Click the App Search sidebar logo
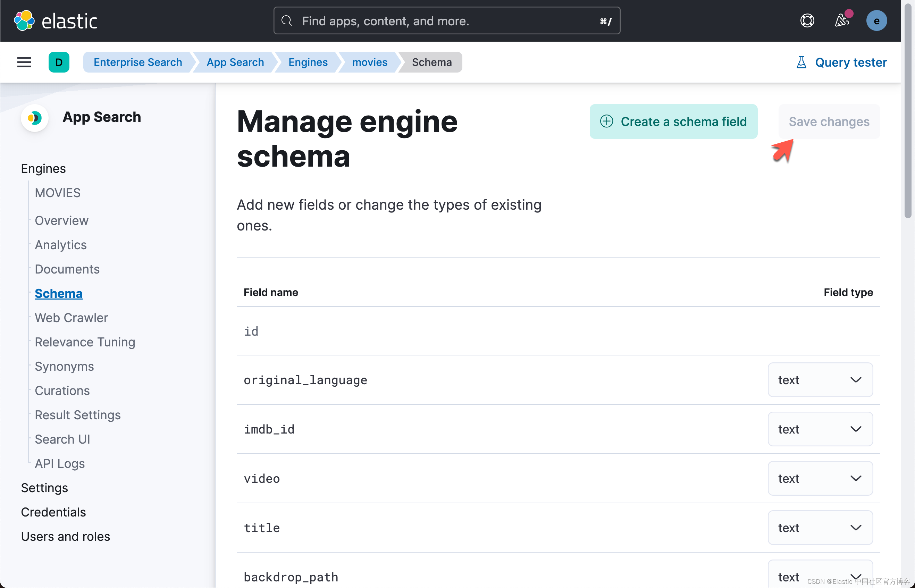 [34, 118]
